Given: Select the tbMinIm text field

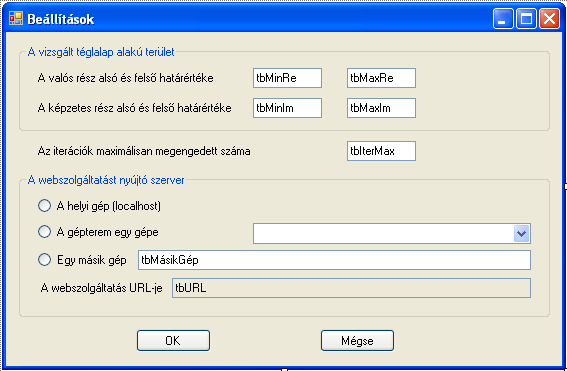Looking at the screenshot, I should pos(287,108).
